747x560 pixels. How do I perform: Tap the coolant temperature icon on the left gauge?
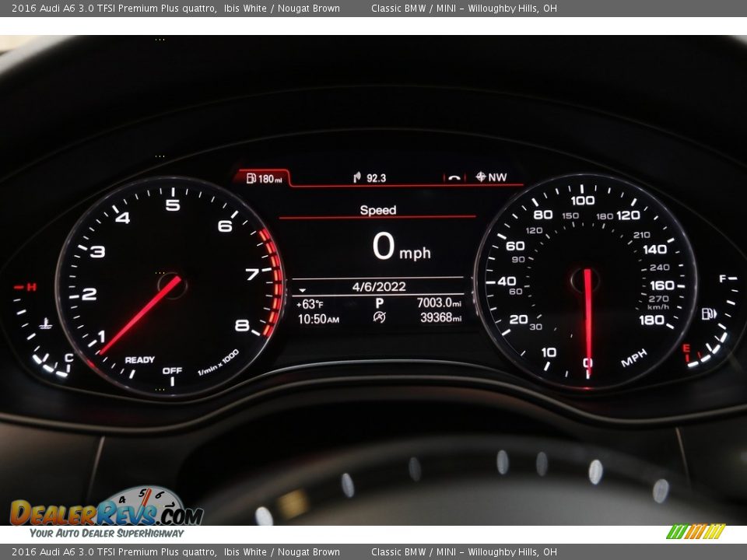[x=46, y=324]
